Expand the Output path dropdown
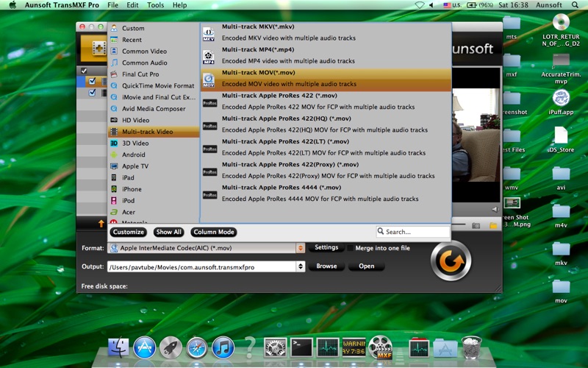 point(301,266)
